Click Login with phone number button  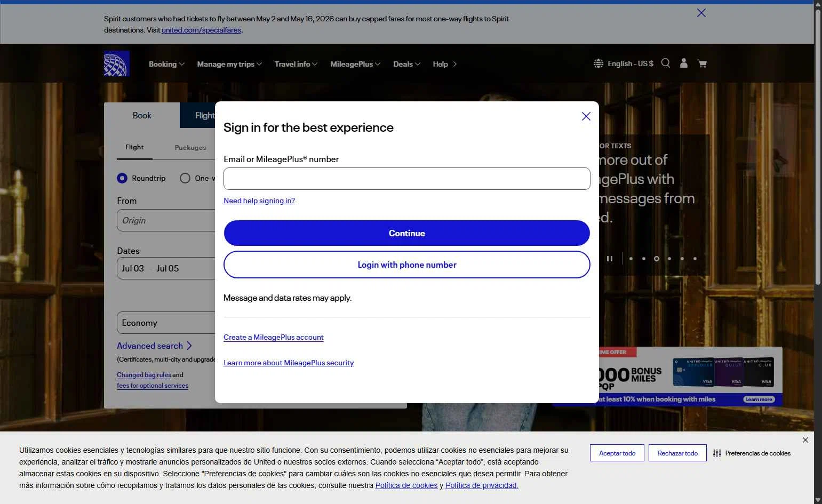coord(407,265)
